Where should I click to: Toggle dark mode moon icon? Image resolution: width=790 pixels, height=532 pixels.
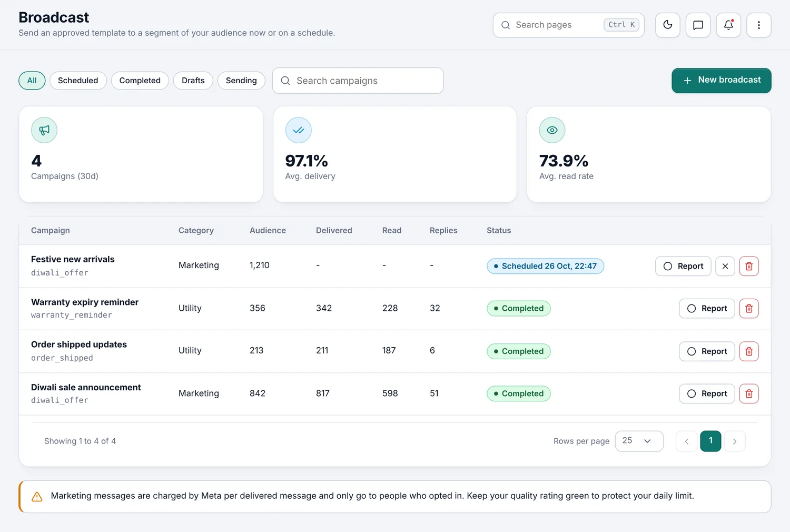point(667,25)
